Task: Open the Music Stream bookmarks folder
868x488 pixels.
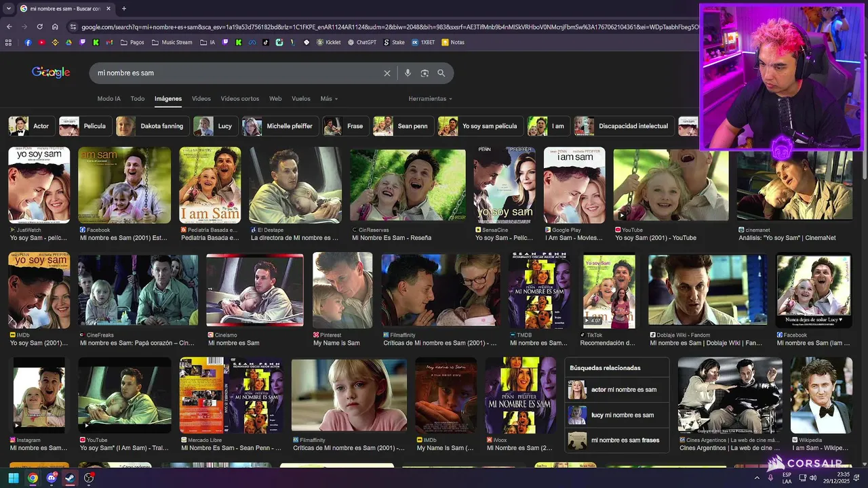Action: 172,42
